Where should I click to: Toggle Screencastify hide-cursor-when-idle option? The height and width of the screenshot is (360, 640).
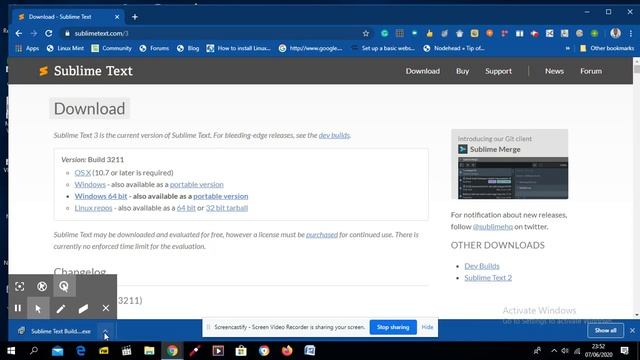tap(42, 286)
